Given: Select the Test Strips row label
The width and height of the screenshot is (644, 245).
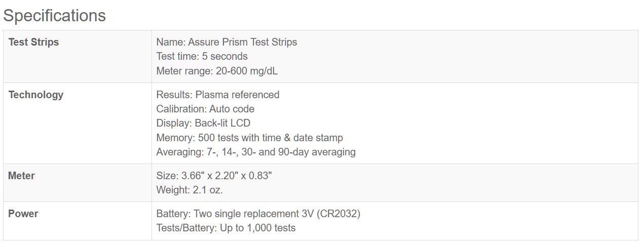Looking at the screenshot, I should pos(33,42).
